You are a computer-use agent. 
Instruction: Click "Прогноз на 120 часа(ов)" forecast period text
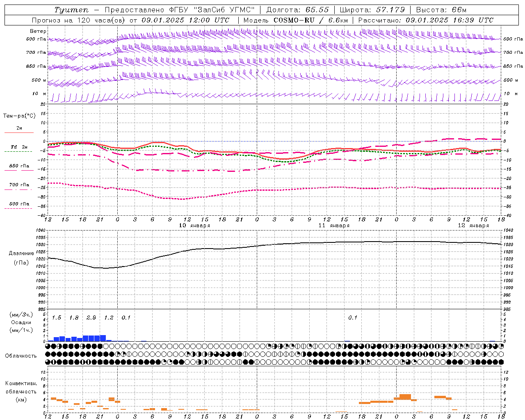point(79,20)
